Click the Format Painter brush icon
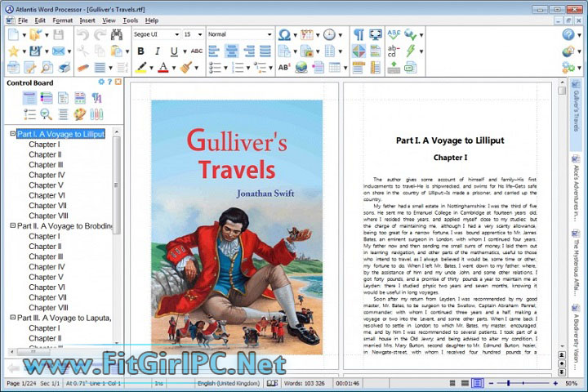This screenshot has width=588, height=392. [186, 67]
